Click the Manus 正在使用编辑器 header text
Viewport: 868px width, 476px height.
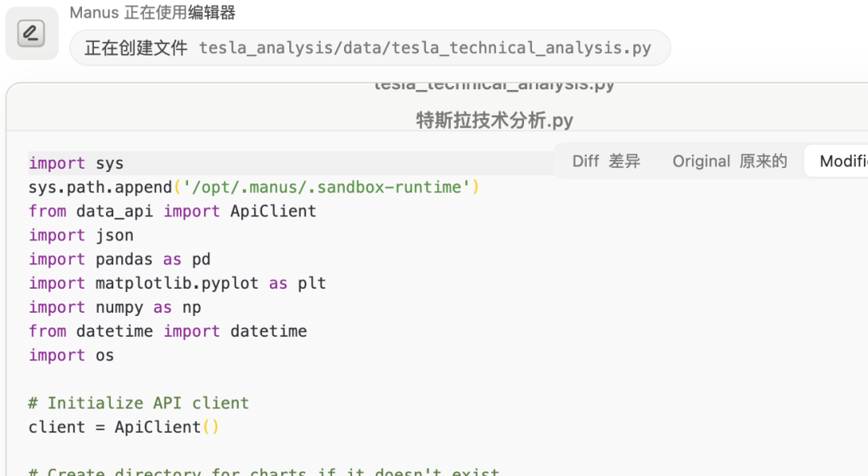tap(152, 13)
